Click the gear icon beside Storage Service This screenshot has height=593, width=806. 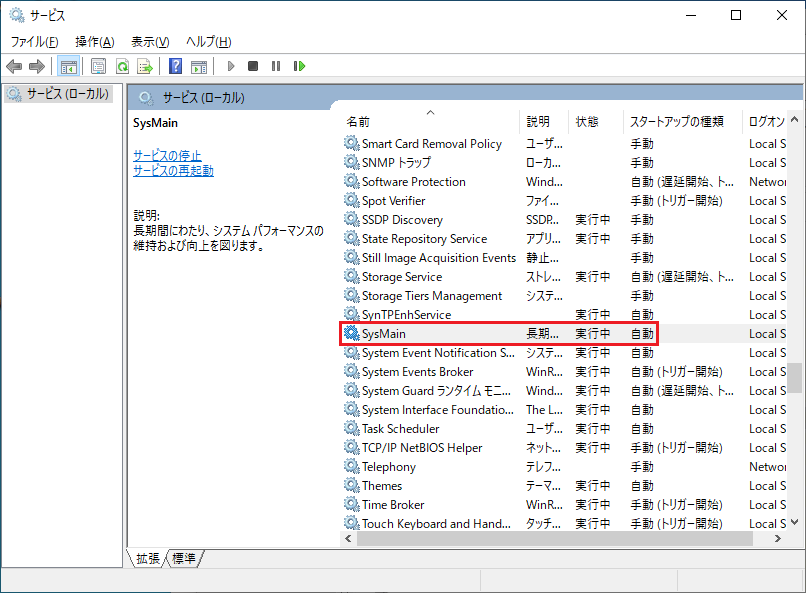[352, 276]
